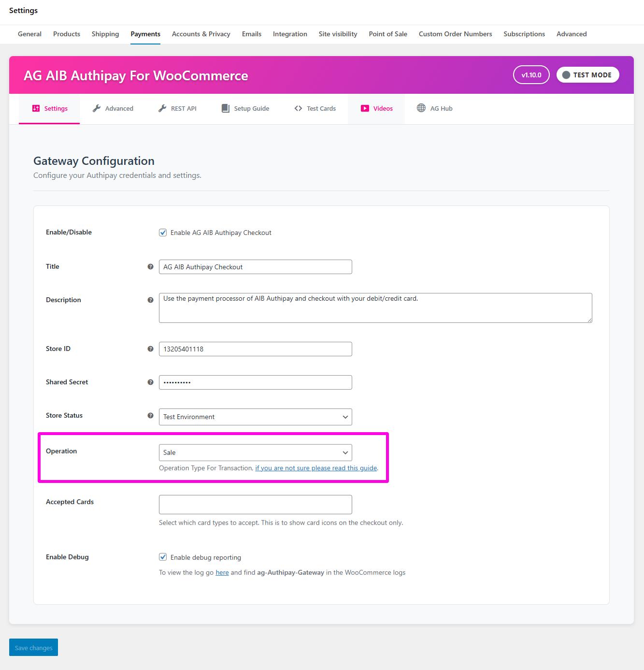Open the Store Status dropdown
The height and width of the screenshot is (670, 644).
click(x=255, y=417)
